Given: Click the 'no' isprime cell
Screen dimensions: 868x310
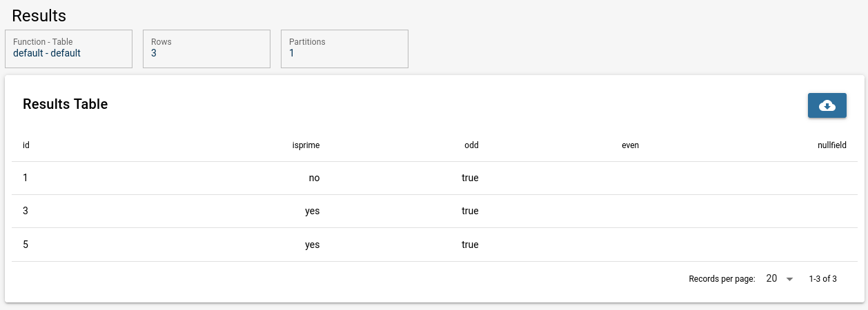Looking at the screenshot, I should (x=314, y=178).
